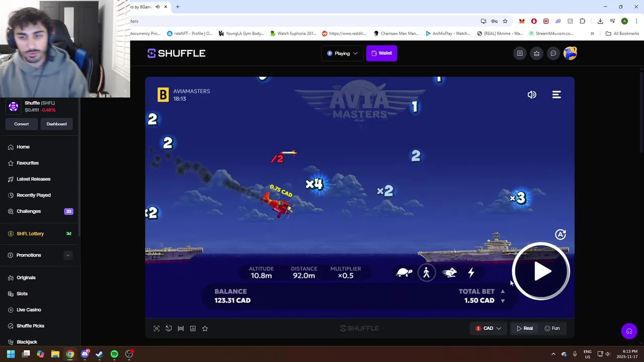
Task: Open Shuffle Picks in sidebar
Action: pyautogui.click(x=30, y=326)
